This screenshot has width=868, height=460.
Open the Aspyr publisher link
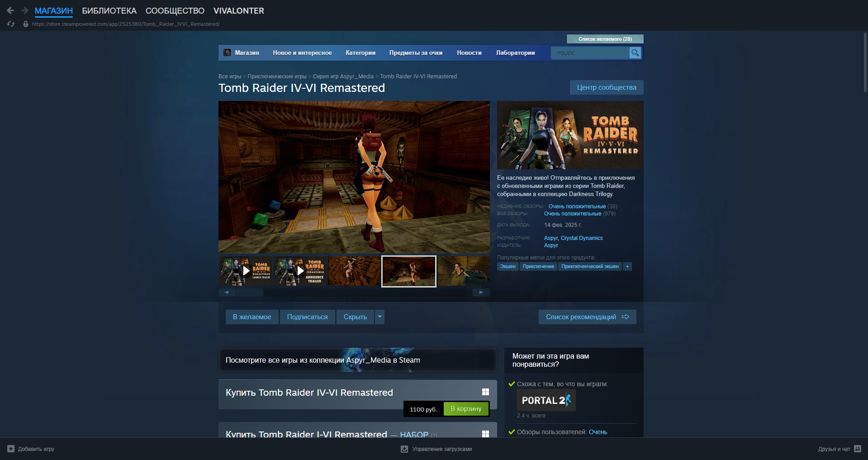(x=551, y=245)
